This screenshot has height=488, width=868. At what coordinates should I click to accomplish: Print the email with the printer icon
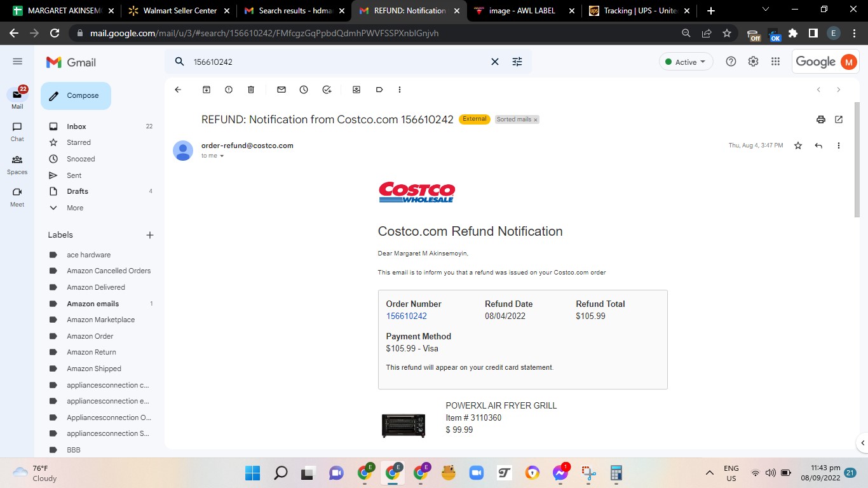coord(821,119)
